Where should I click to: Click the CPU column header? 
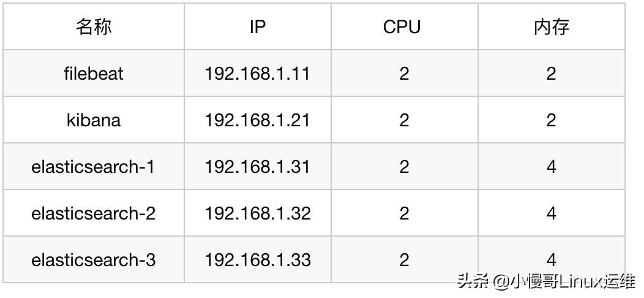[x=402, y=27]
